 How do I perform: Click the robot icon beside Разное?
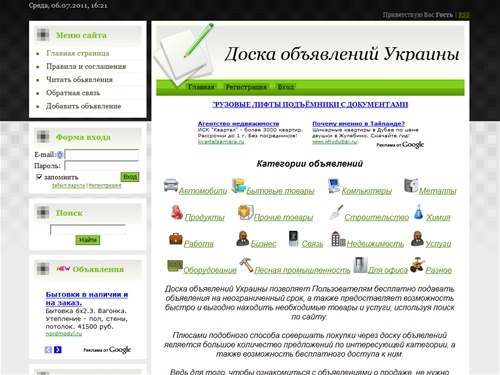[x=417, y=265]
